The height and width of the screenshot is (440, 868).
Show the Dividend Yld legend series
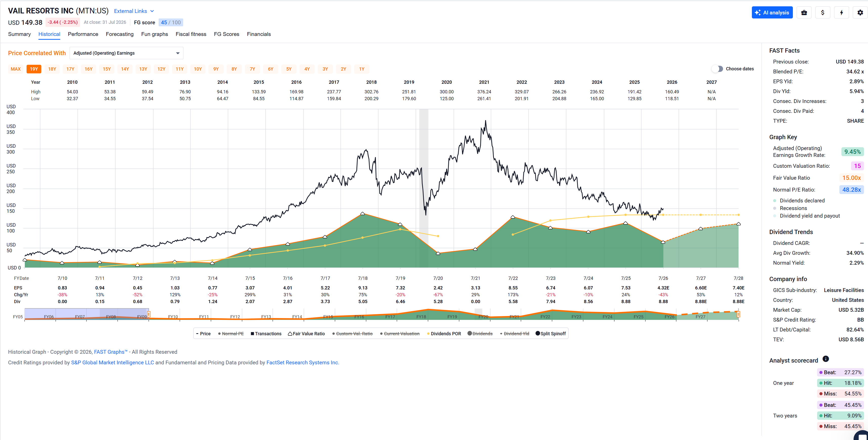(514, 333)
